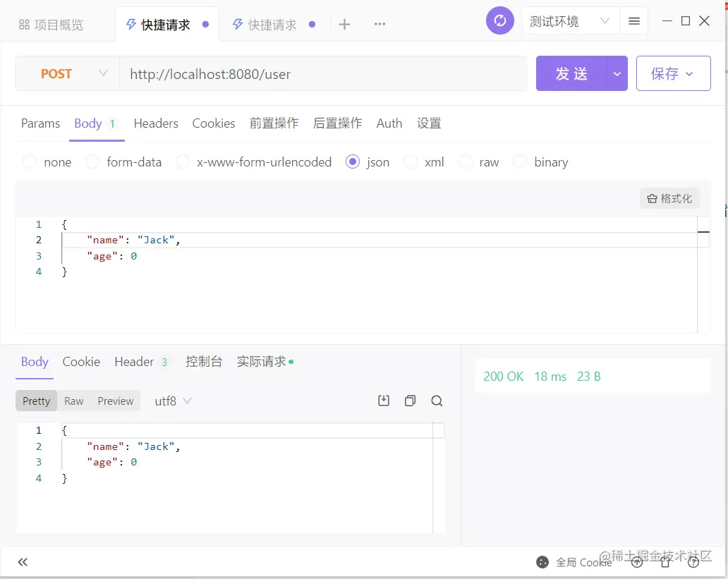Click the download response icon

[384, 401]
